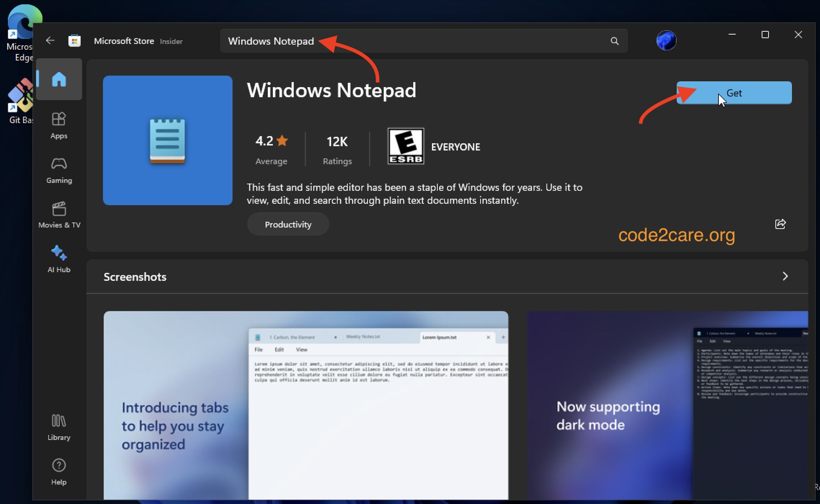Image resolution: width=820 pixels, height=504 pixels.
Task: Open the Movies & TV section
Action: (x=59, y=214)
